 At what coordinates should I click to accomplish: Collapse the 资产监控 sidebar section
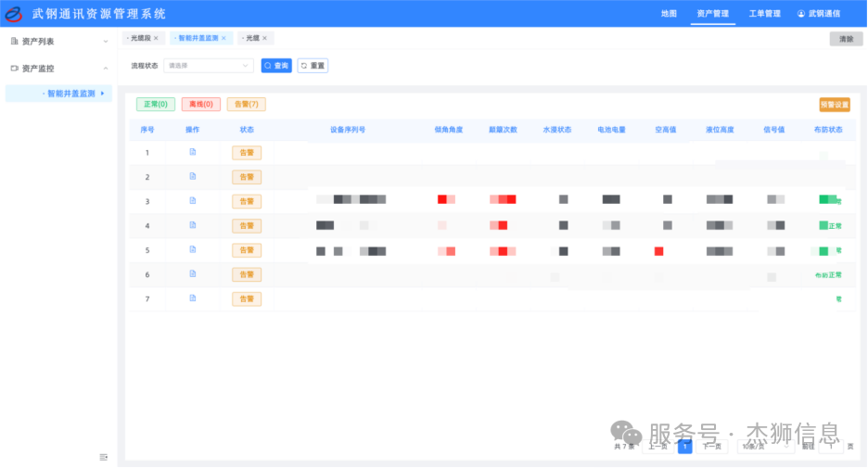(x=59, y=69)
